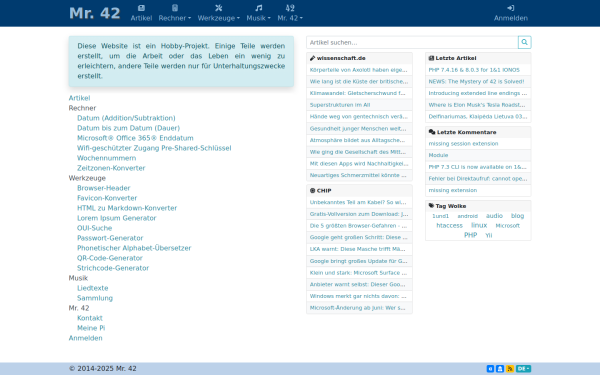Screen dimensions: 600x375
Task: Open 'Windows merkt gar nichts davon' item
Action: point(359,296)
